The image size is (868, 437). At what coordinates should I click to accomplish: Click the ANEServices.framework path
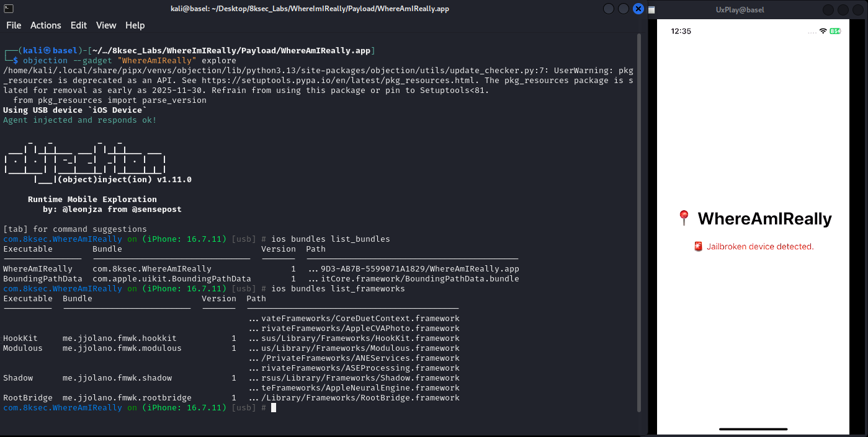tap(354, 358)
